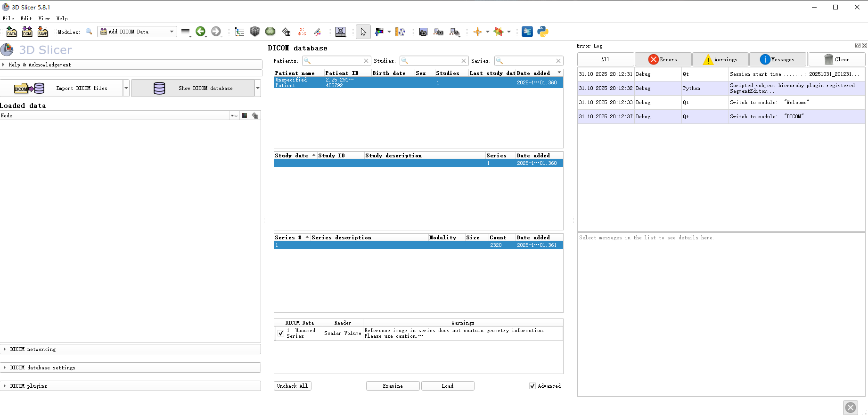Toggle the Advanced checkbox
The image size is (868, 416).
point(532,386)
